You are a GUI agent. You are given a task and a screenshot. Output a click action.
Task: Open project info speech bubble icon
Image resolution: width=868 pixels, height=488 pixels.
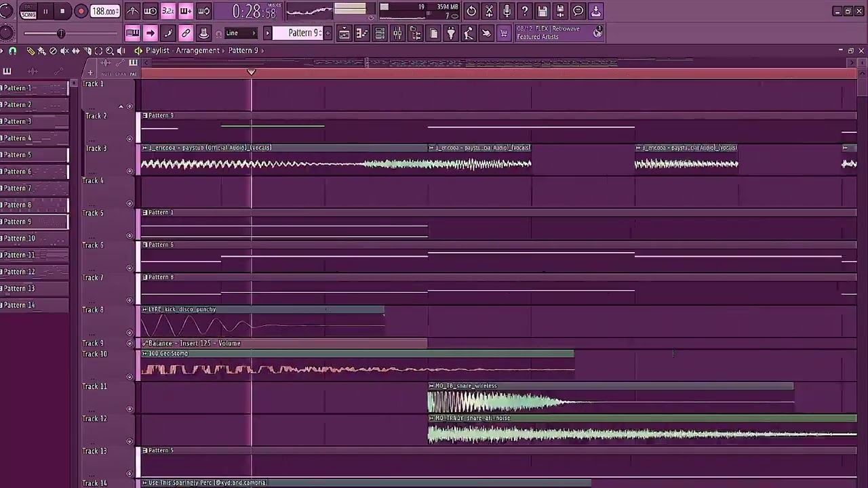(x=578, y=11)
